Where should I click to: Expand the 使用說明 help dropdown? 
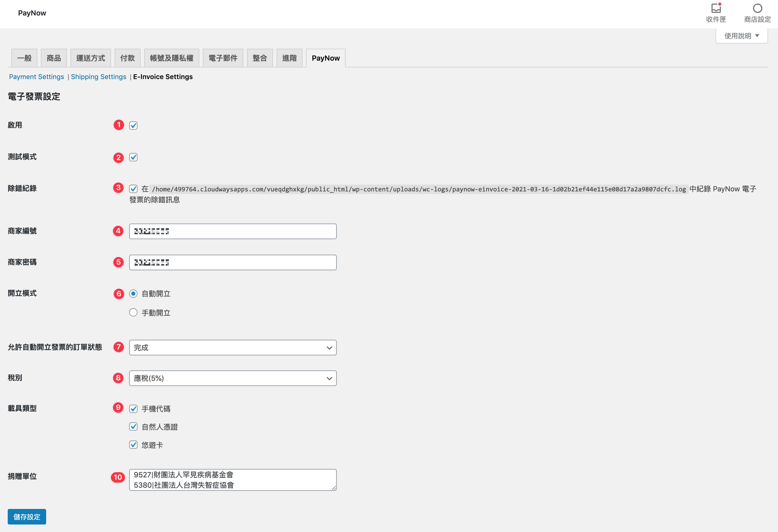pyautogui.click(x=741, y=36)
